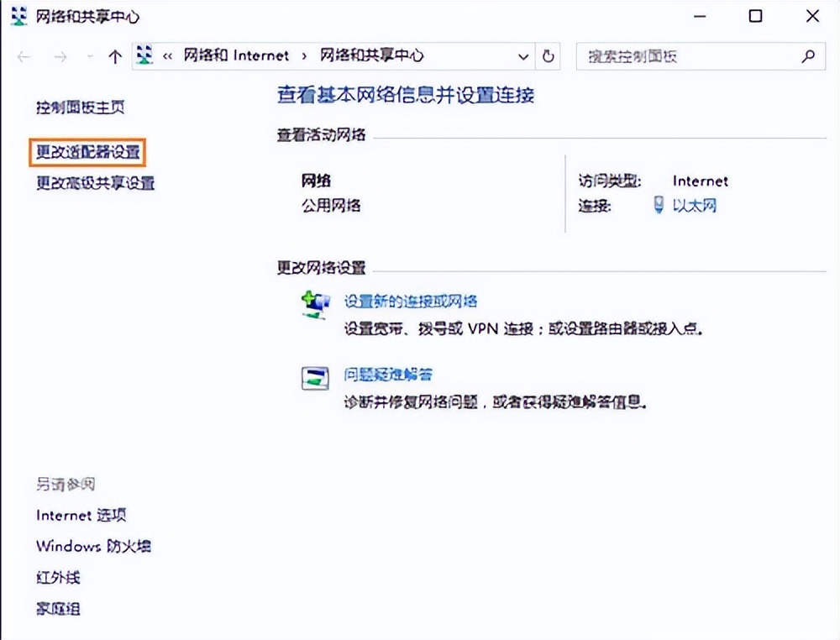Click the network icon in the address bar

point(144,55)
